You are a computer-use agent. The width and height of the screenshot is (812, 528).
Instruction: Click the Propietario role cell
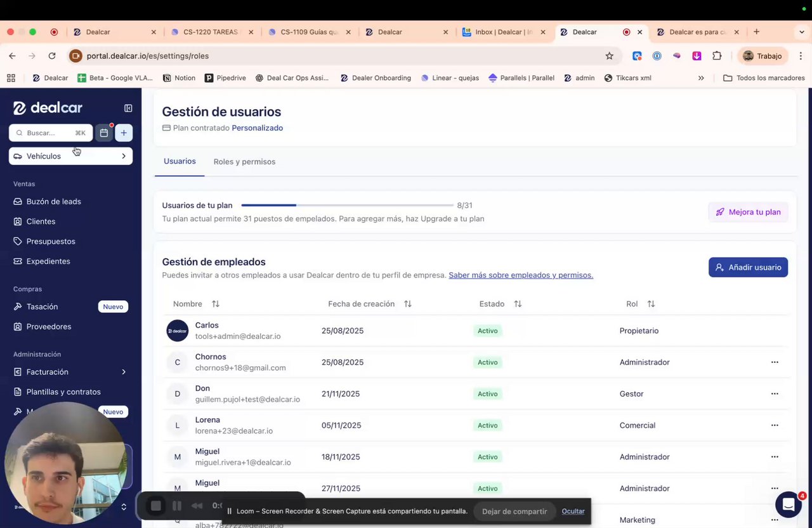pos(639,331)
